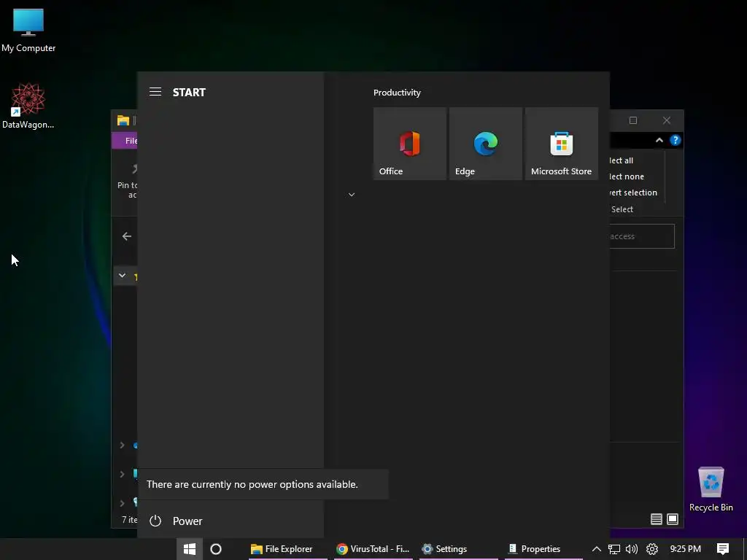Click the File Explorer search access field
This screenshot has width=747, height=560.
pos(642,236)
